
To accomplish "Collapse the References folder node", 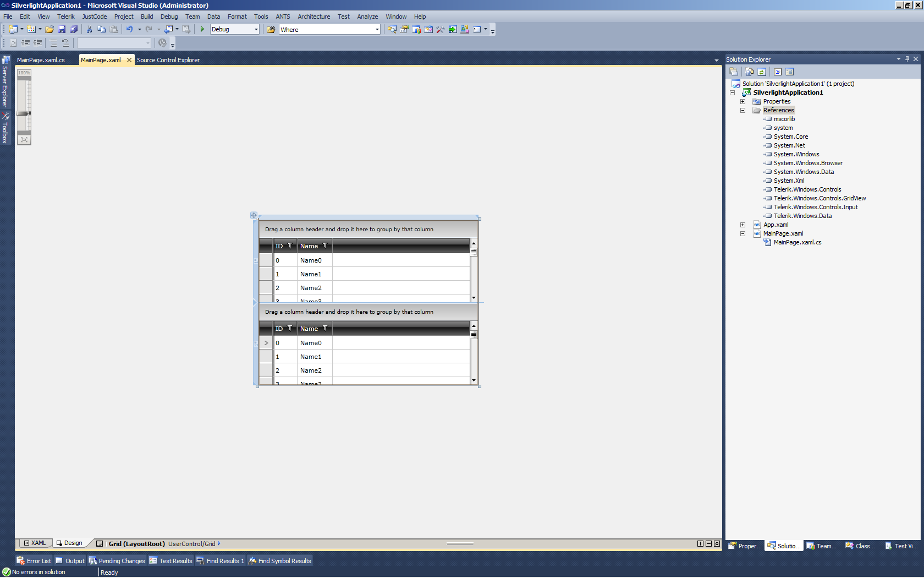I will (x=743, y=110).
